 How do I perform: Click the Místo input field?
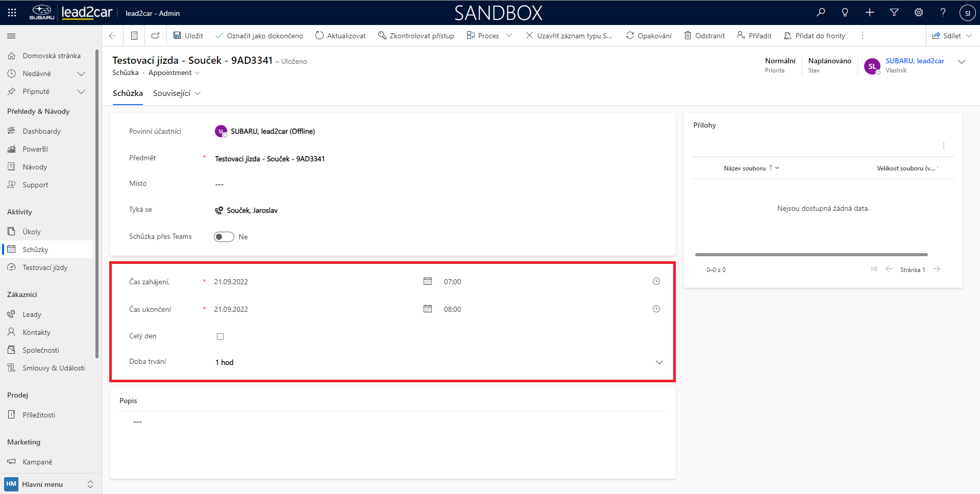coord(306,184)
